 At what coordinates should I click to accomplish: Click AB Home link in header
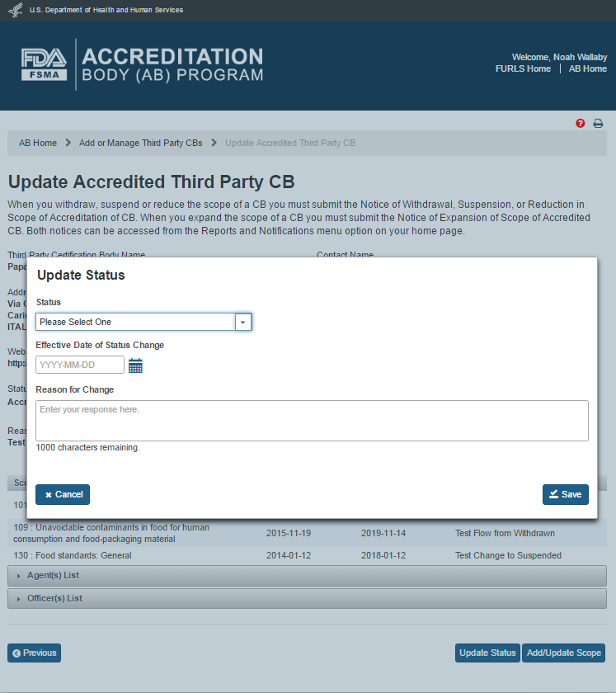pyautogui.click(x=587, y=68)
